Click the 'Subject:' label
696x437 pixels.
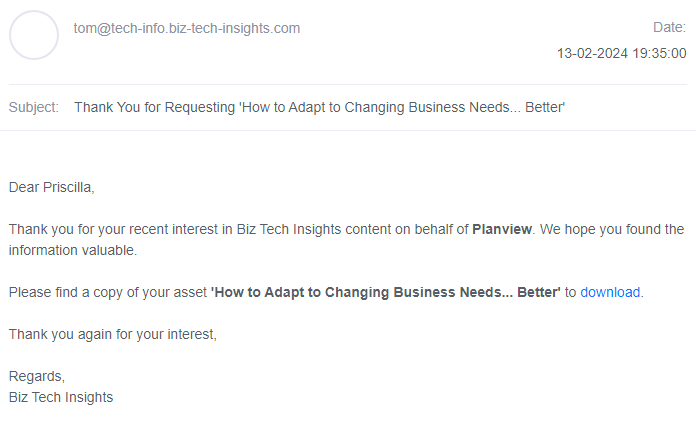(34, 107)
